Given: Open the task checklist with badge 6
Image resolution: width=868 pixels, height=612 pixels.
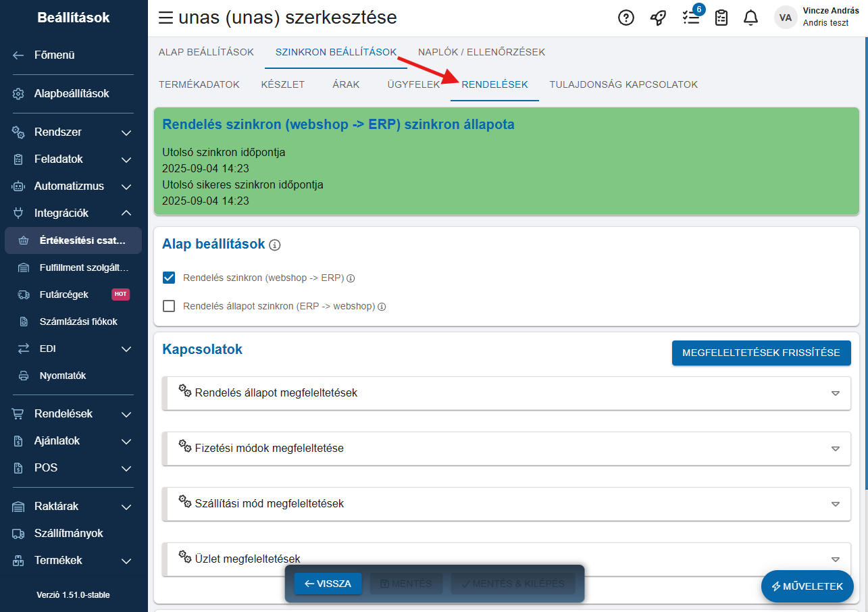Looking at the screenshot, I should click(x=690, y=18).
